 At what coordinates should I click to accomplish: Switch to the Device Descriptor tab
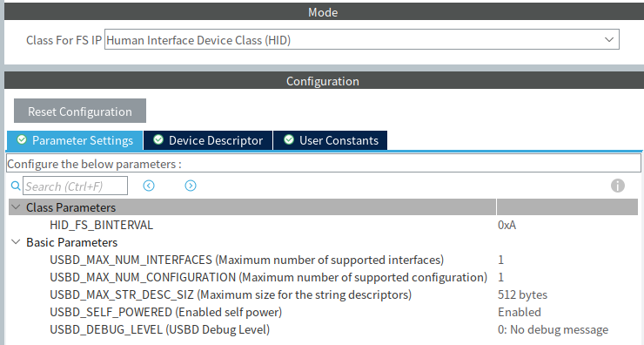[208, 140]
